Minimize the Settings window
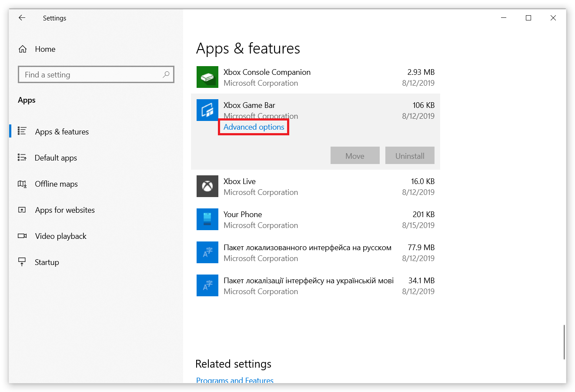 pos(504,18)
